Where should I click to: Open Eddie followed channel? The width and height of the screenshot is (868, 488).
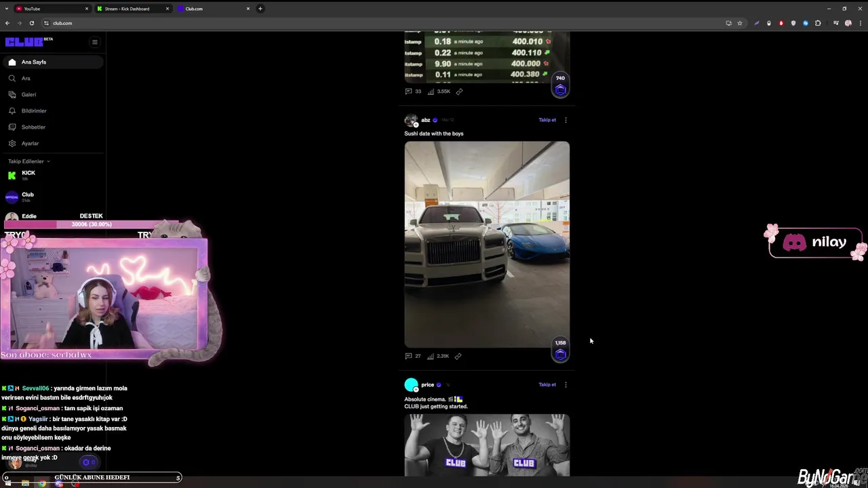point(53,216)
